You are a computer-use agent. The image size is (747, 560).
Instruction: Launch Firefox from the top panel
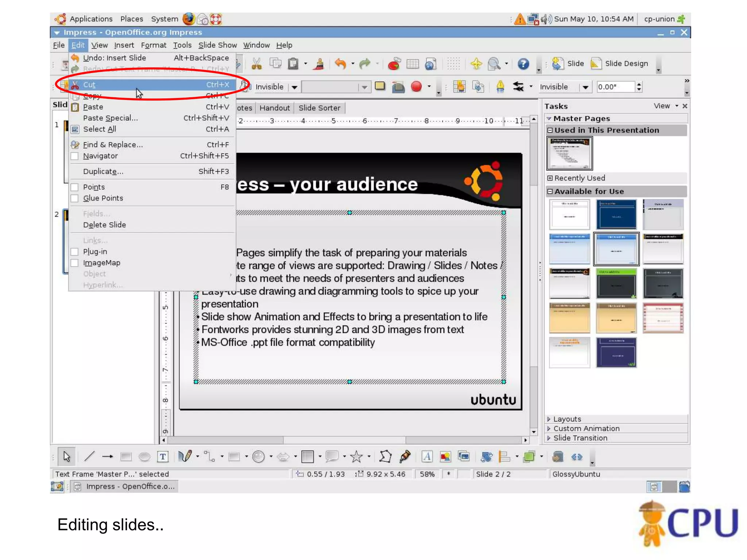pyautogui.click(x=189, y=19)
